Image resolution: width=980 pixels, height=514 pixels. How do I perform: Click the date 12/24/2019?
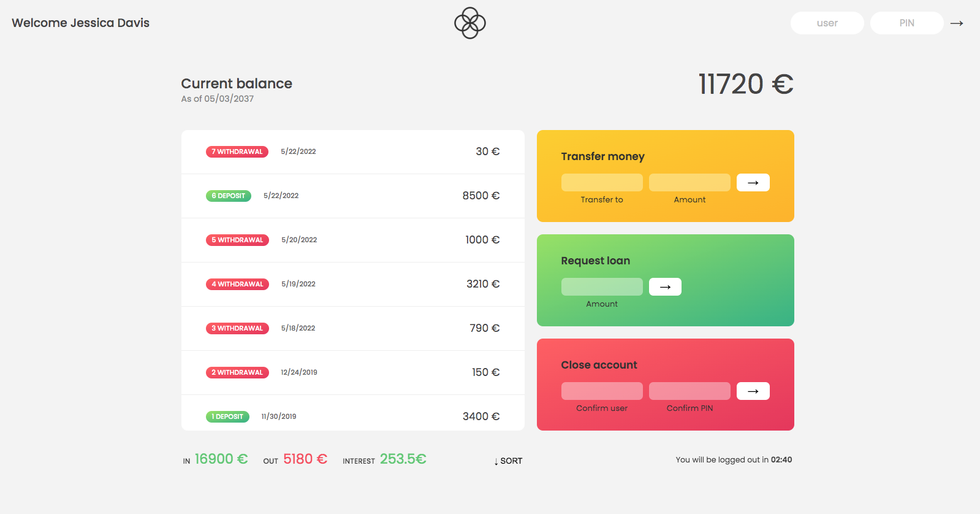299,372
